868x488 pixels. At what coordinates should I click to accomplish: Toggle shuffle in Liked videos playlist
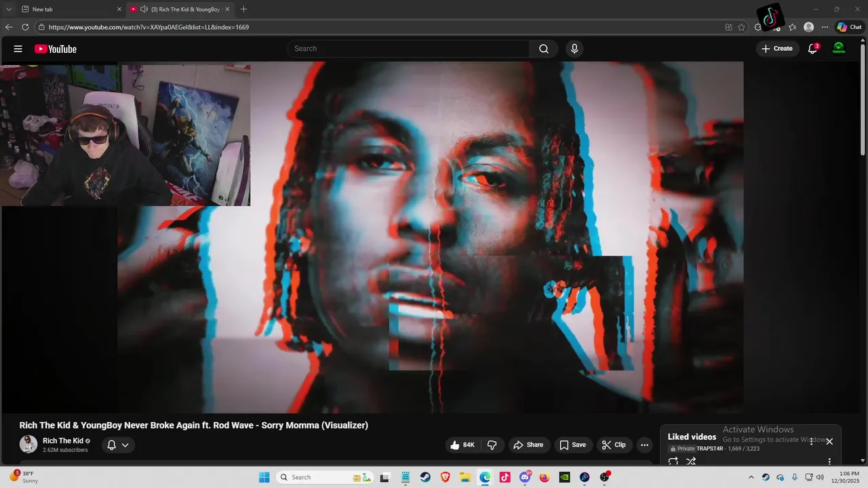pos(691,462)
